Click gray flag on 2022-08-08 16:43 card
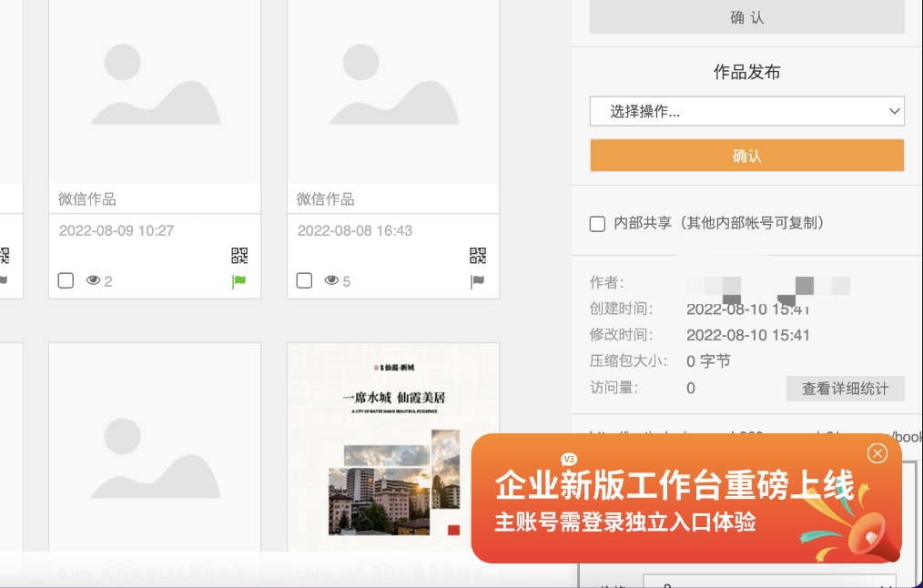This screenshot has width=923, height=588. coord(478,281)
